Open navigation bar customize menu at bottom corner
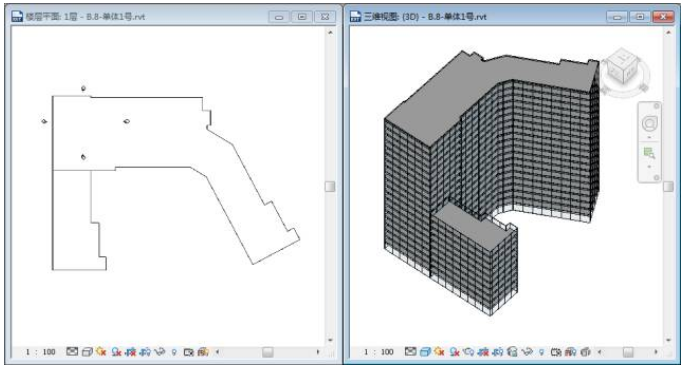Screen dimensions: 698x368 point(656,178)
